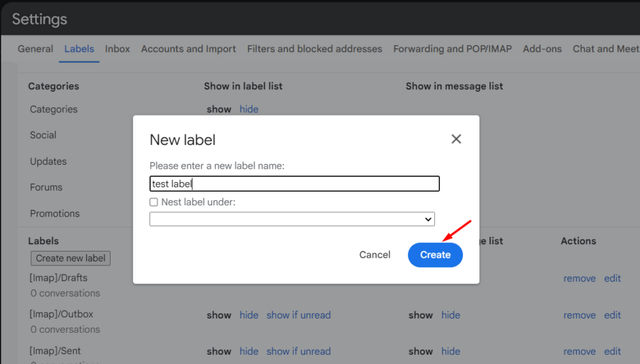Switch to the Inbox settings tab
640x364 pixels.
coord(117,49)
